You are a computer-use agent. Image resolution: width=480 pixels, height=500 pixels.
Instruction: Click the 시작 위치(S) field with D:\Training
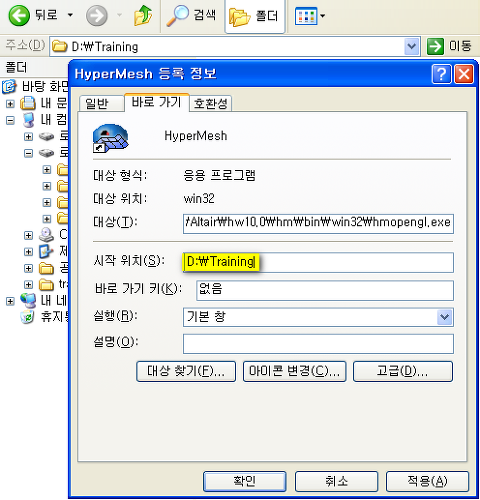tap(318, 262)
